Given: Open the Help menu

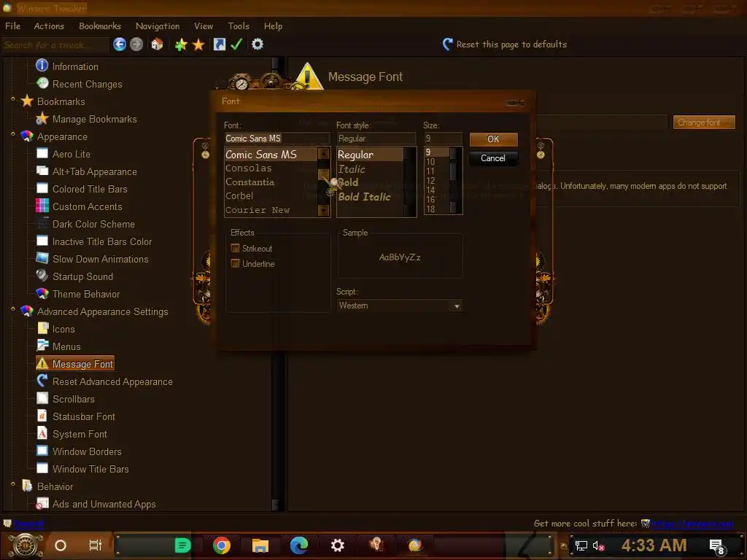Looking at the screenshot, I should (x=274, y=26).
